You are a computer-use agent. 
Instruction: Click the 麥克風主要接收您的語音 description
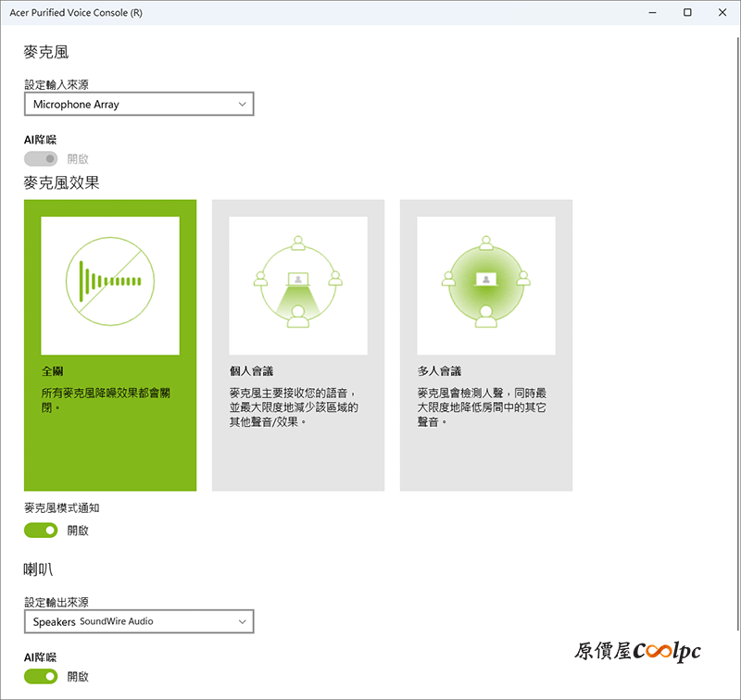(294, 407)
